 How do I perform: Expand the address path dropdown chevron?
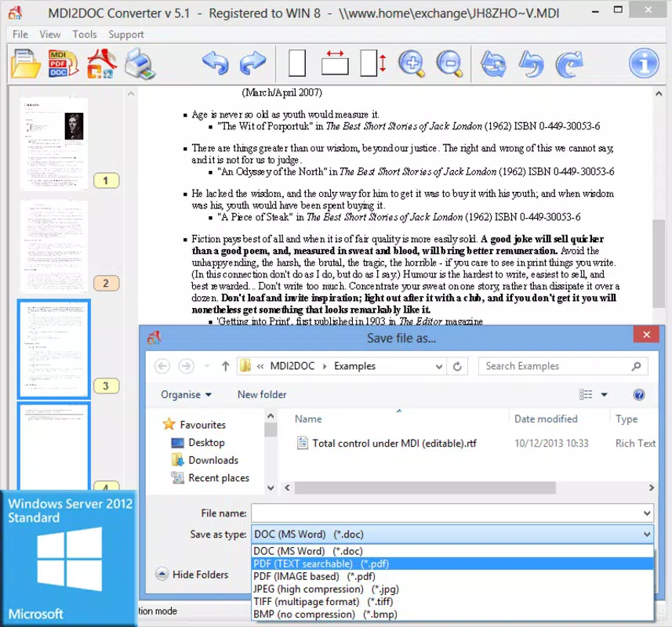pyautogui.click(x=438, y=366)
